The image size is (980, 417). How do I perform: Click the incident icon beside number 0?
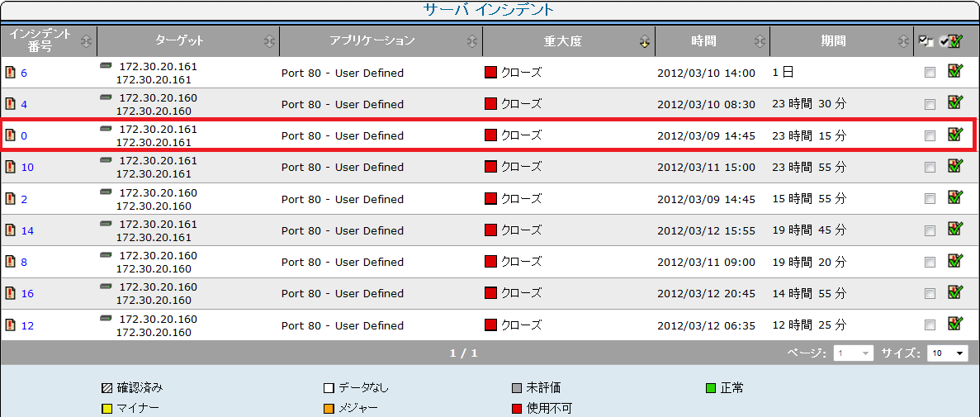[x=10, y=135]
